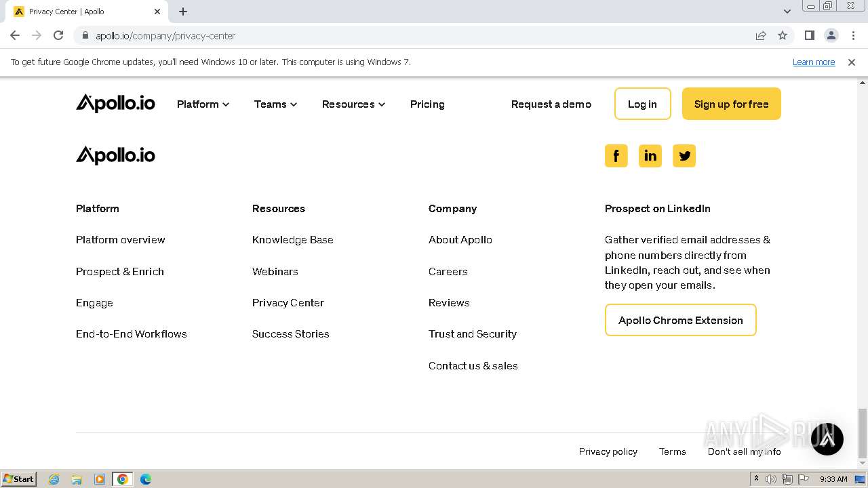This screenshot has width=868, height=488.
Task: Click Don't sell my info link
Action: pyautogui.click(x=744, y=451)
